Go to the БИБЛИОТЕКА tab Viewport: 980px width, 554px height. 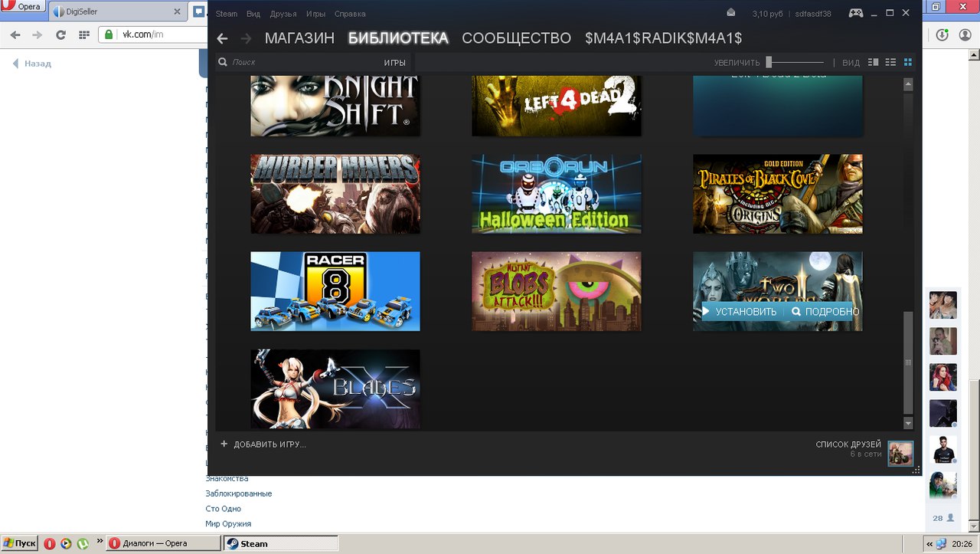pos(398,38)
